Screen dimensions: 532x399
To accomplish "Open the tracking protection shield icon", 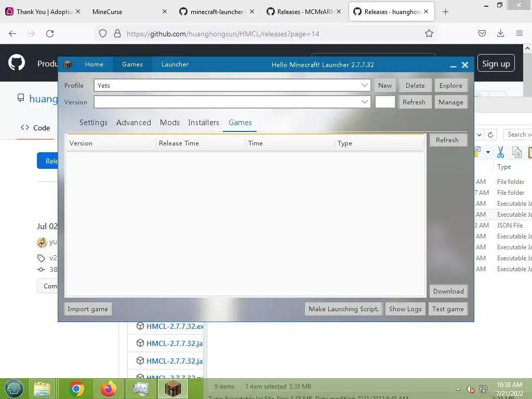I will point(103,34).
